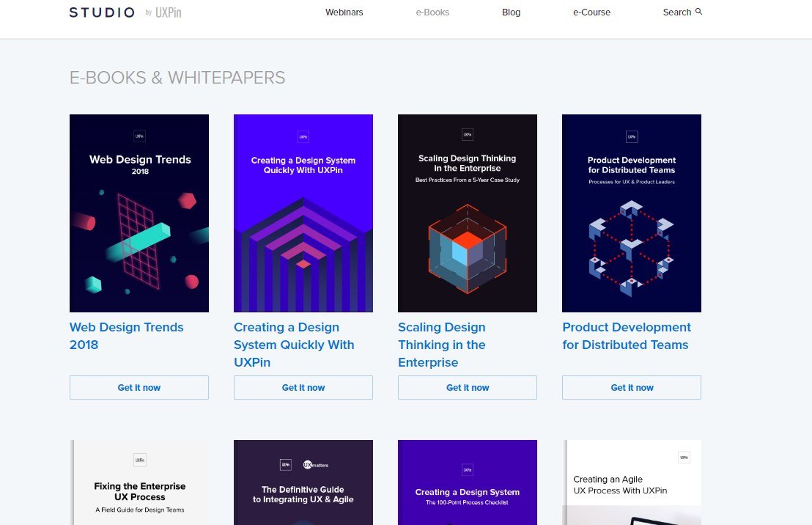Open Definitive Guide to Integrating UX & Agile
Image resolution: width=812 pixels, height=525 pixels.
click(x=303, y=482)
